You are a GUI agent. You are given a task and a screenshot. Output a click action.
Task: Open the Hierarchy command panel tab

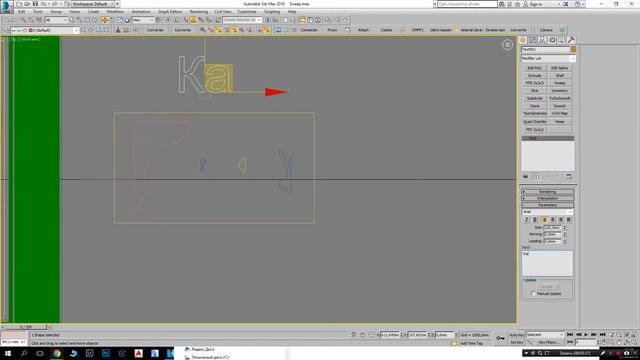542,40
